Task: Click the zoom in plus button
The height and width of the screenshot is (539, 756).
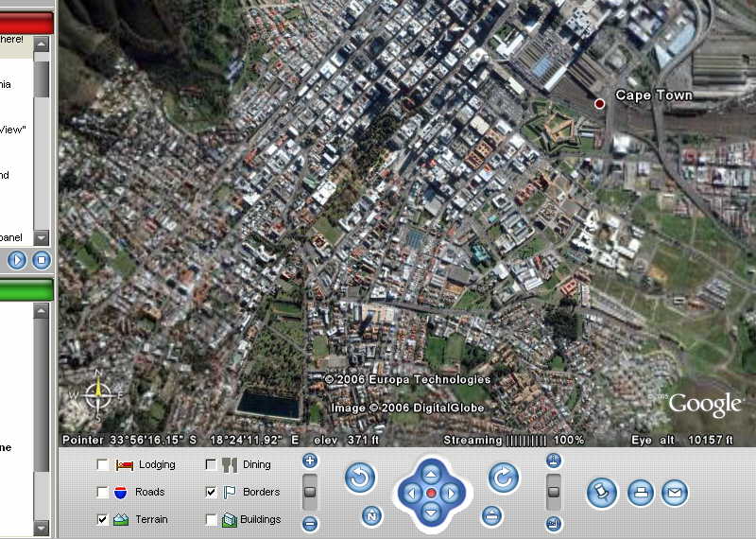Action: pyautogui.click(x=310, y=461)
